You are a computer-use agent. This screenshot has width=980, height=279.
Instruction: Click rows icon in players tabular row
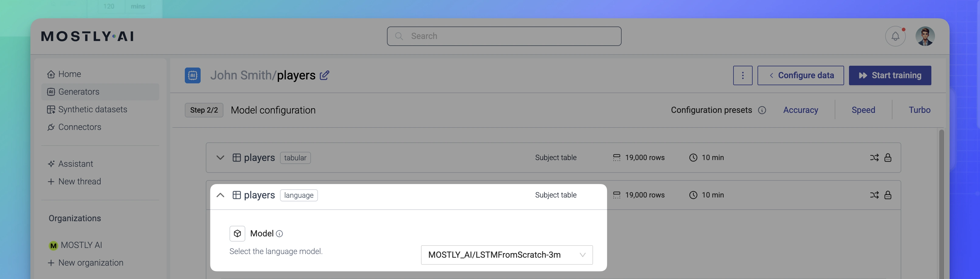[x=617, y=158]
